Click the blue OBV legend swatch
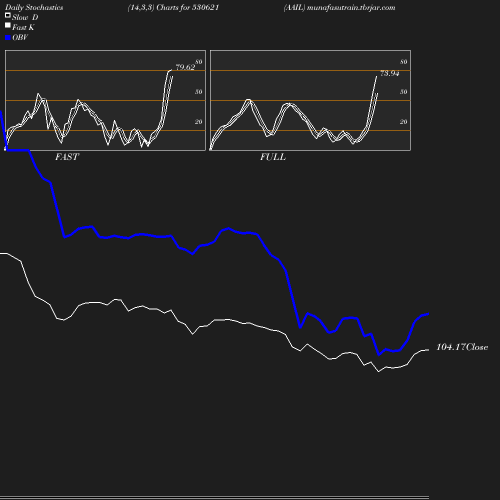The width and height of the screenshot is (500, 500). [x=8, y=38]
